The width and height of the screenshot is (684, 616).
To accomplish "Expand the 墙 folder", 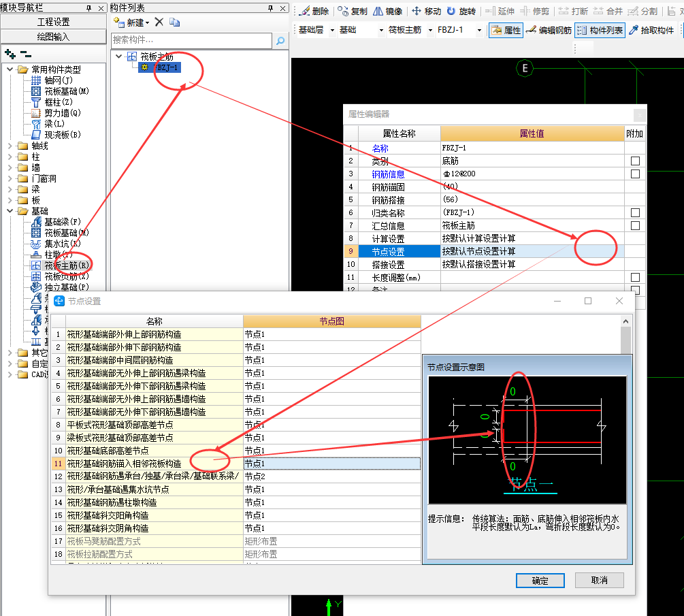I will pyautogui.click(x=10, y=167).
